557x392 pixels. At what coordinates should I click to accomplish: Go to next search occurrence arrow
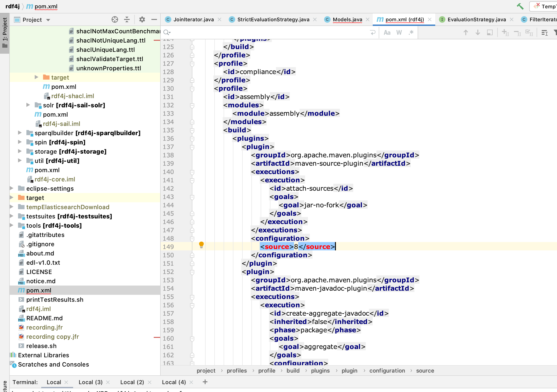(x=477, y=32)
